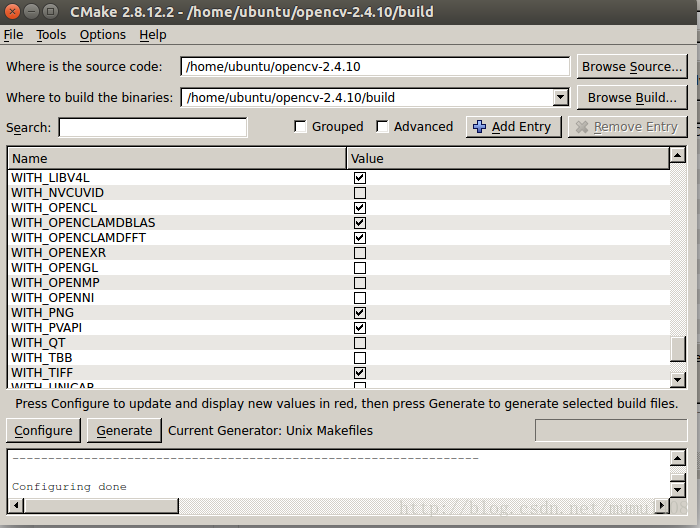
Task: Close the CMake window
Action: click(12, 12)
